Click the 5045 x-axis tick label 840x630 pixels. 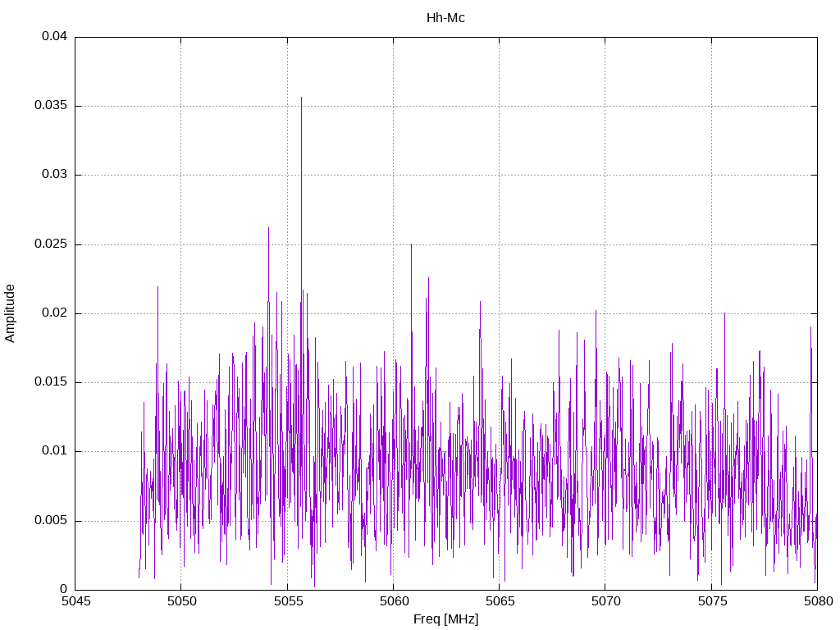[75, 601]
